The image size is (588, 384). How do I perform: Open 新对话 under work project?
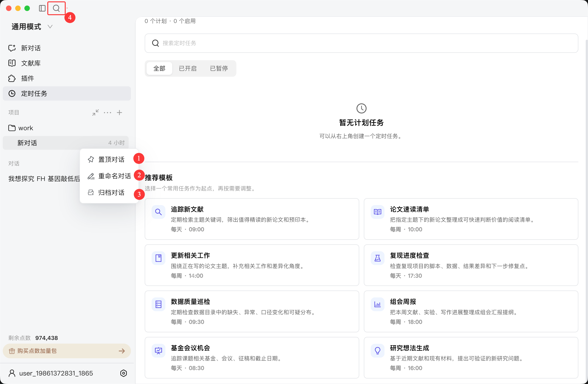pos(65,143)
